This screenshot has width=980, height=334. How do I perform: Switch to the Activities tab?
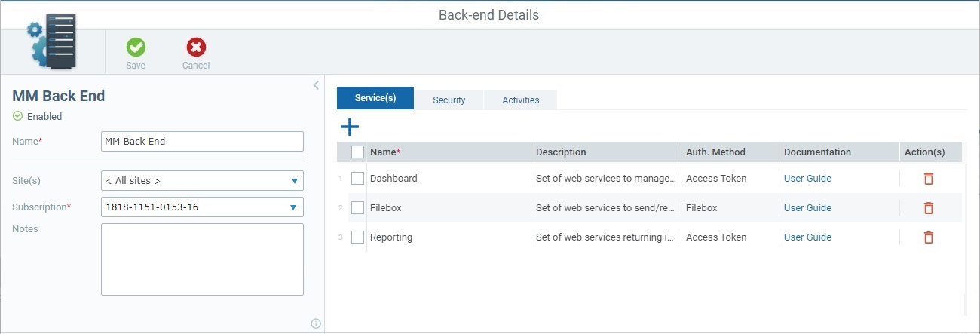click(x=520, y=100)
